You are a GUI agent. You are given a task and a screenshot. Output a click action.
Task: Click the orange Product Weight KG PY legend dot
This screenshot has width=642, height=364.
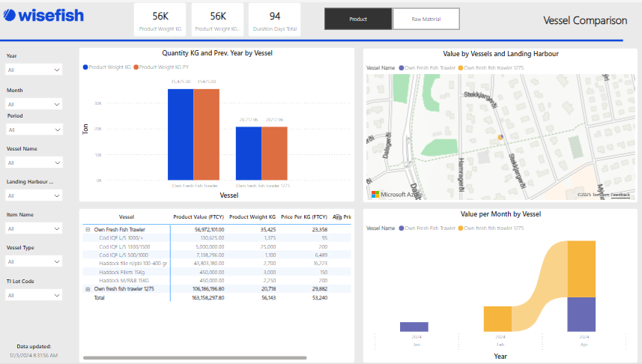136,67
